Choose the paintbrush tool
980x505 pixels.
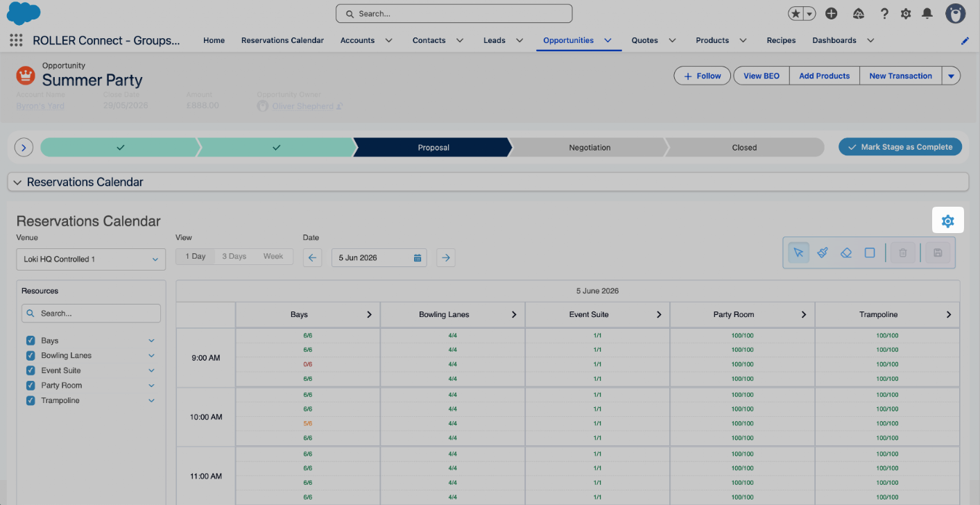tap(823, 253)
